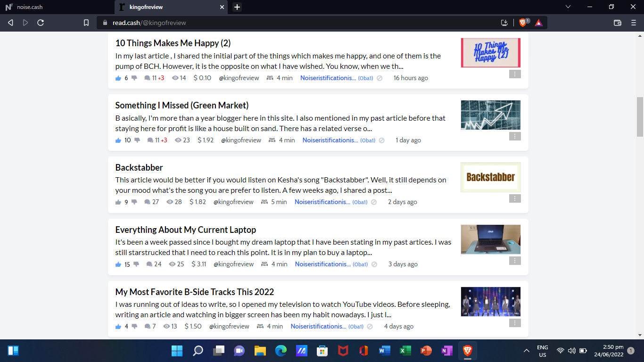Open 'My Most Favorite B-Side Tracks This 2022' title
The width and height of the screenshot is (644, 362).
[195, 292]
